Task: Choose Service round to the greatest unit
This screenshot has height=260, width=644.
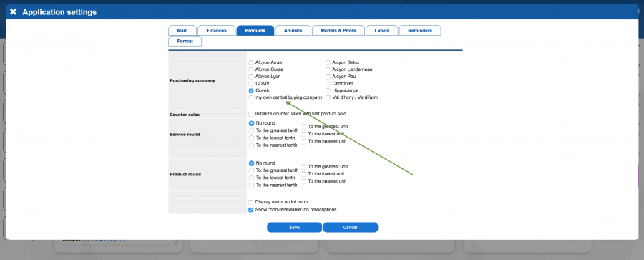Action: [303, 127]
